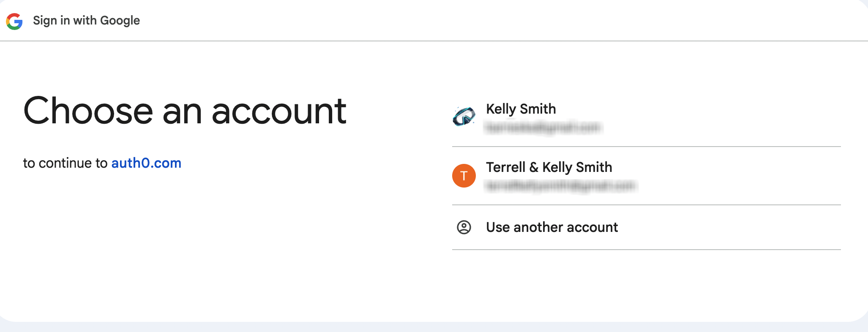Click the blurred email under Kelly Smith
The image size is (868, 332).
click(543, 127)
